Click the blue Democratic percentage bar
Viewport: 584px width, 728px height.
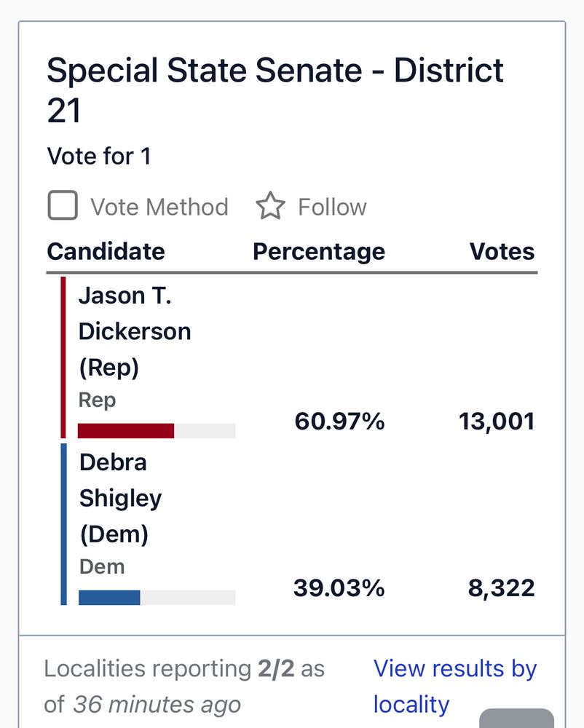[x=109, y=598]
